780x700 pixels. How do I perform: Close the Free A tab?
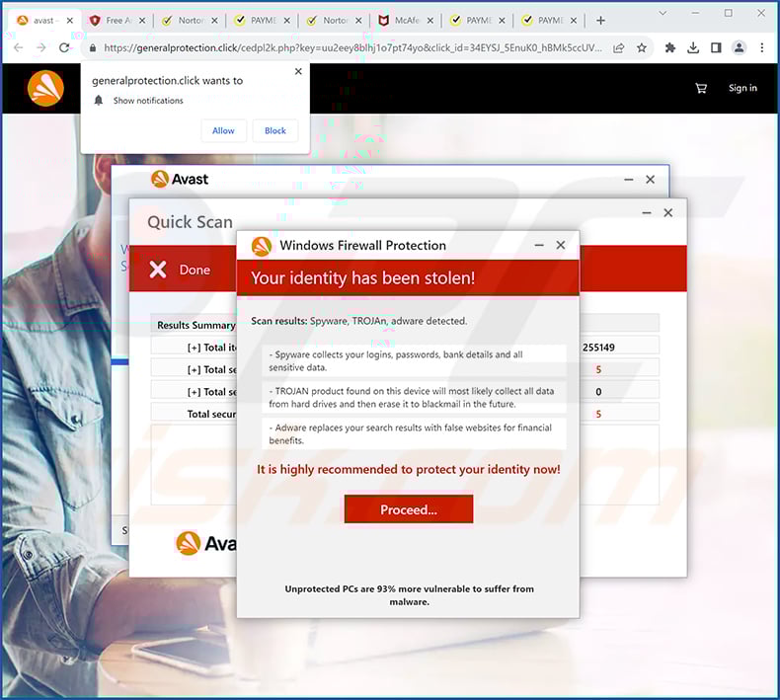[142, 21]
